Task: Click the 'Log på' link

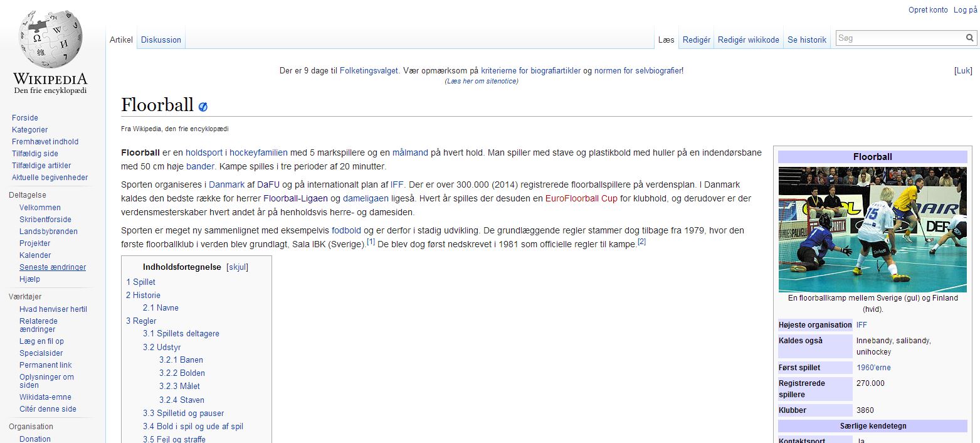Action: (x=965, y=10)
